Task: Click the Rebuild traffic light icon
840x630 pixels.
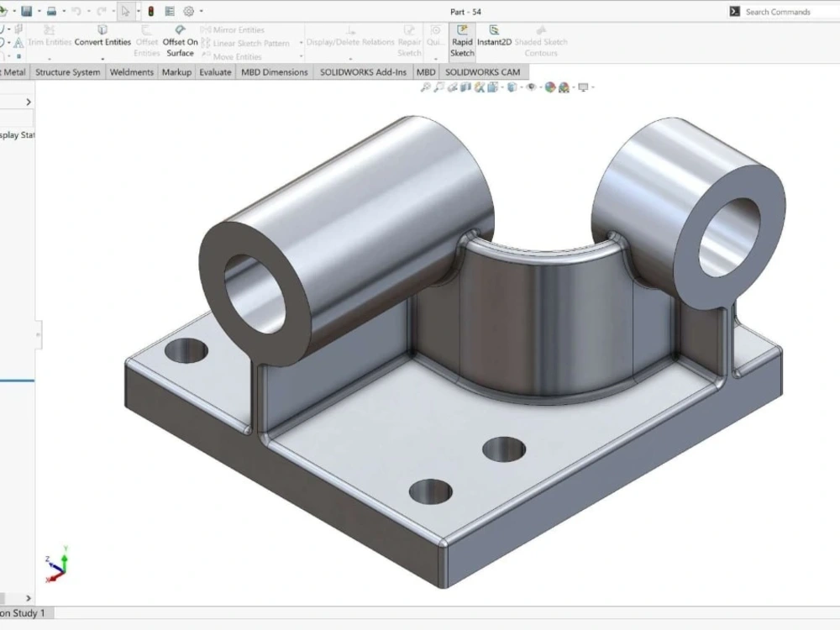Action: (x=151, y=11)
